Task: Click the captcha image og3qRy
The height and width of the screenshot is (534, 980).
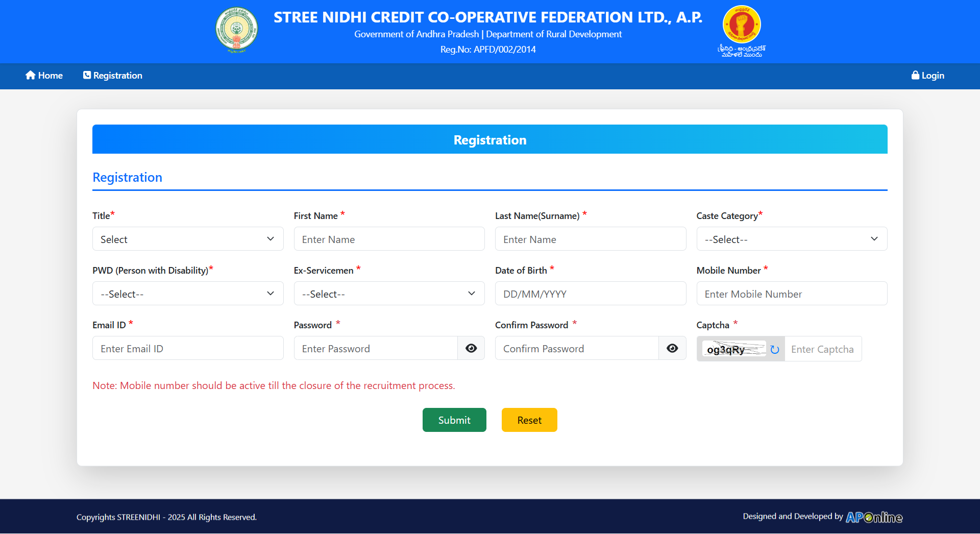Action: coord(733,349)
